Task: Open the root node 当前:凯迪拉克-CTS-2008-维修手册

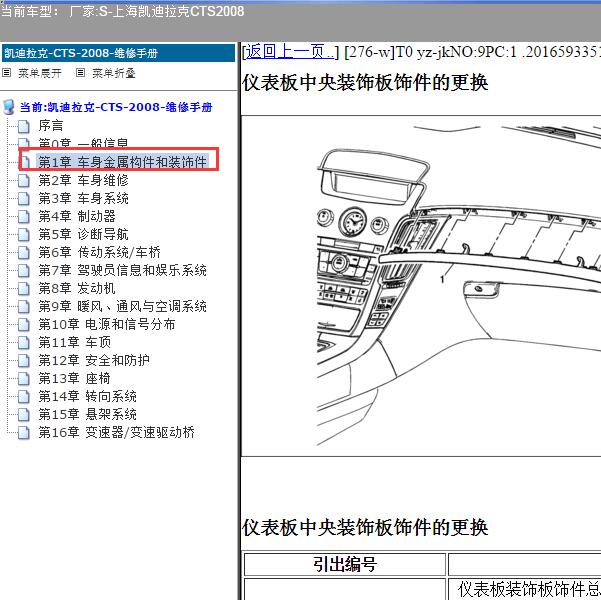Action: click(116, 107)
